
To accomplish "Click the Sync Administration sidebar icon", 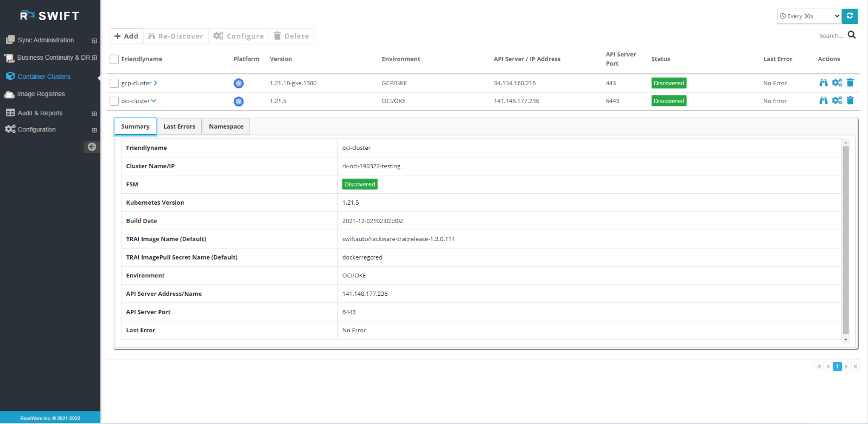I will coord(10,40).
